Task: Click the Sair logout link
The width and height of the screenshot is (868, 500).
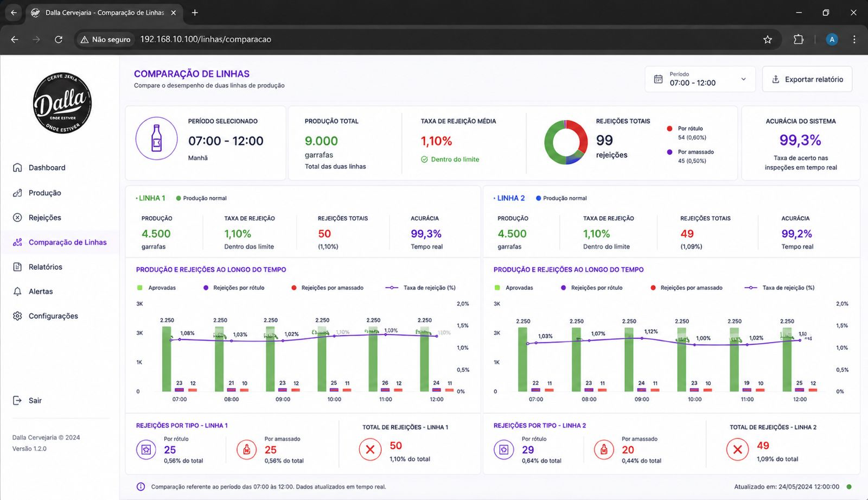Action: pos(27,401)
